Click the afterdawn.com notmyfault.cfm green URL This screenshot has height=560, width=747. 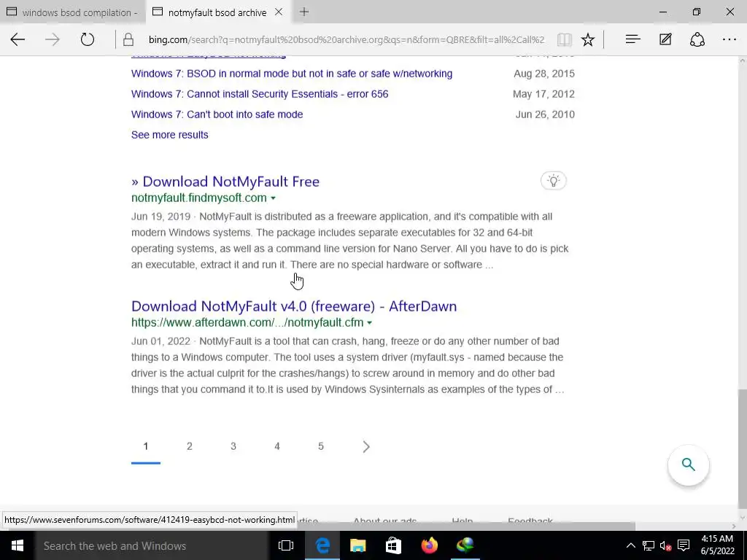click(x=247, y=322)
